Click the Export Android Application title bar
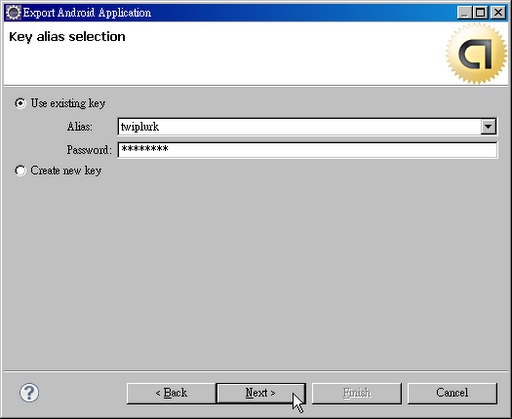The width and height of the screenshot is (512, 419). (233, 13)
